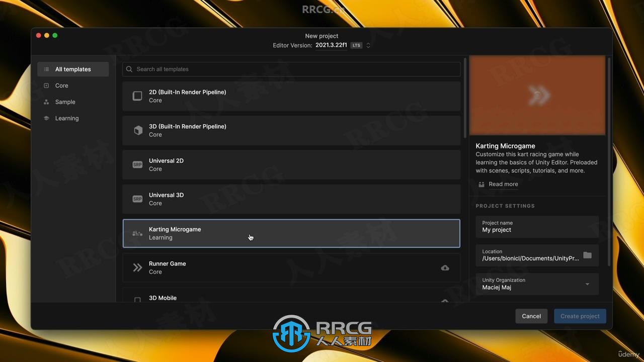This screenshot has width=644, height=362.
Task: Click the 2D square template icon
Action: tap(137, 96)
